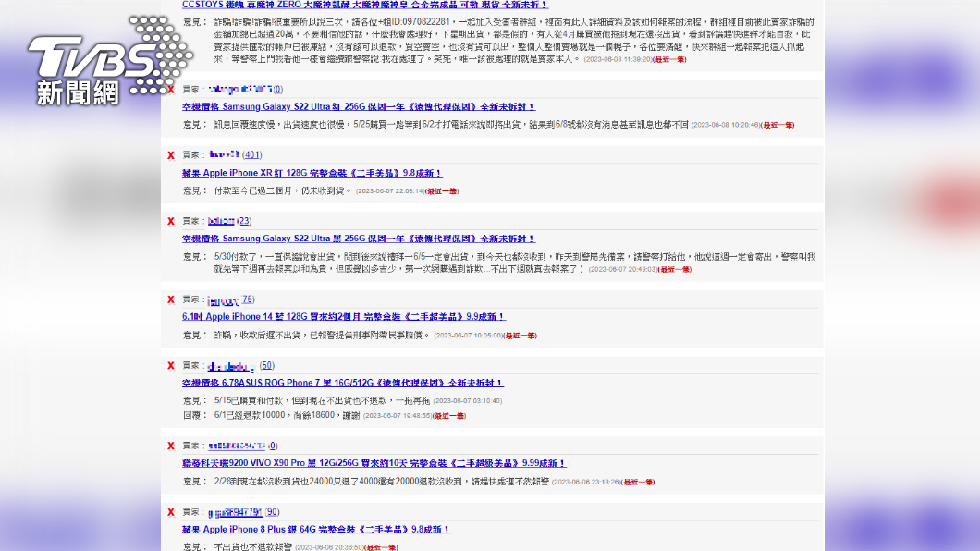Image resolution: width=980 pixels, height=551 pixels.
Task: Open the (0) rating count of the VIVO X90 buyer
Action: (273, 446)
